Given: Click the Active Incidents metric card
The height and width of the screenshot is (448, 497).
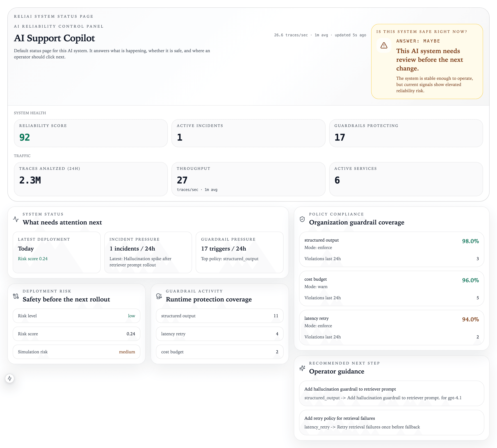Looking at the screenshot, I should point(248,133).
